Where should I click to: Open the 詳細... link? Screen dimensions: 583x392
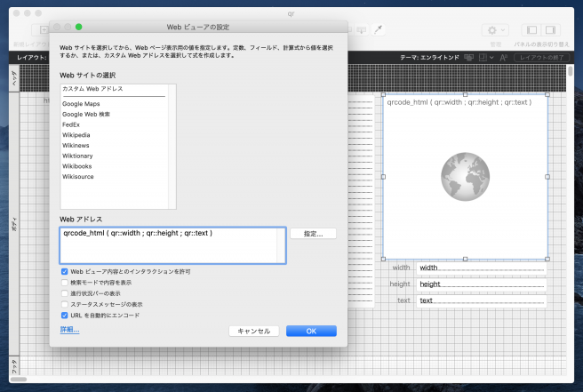click(x=69, y=330)
